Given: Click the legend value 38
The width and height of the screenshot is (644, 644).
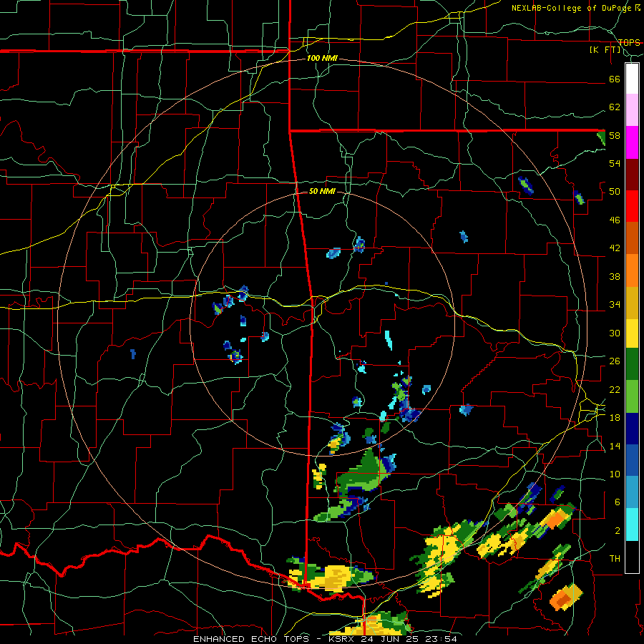Looking at the screenshot, I should 615,276.
